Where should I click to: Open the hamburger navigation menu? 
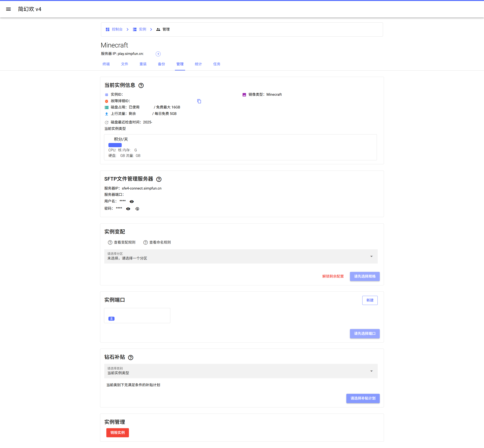(8, 9)
